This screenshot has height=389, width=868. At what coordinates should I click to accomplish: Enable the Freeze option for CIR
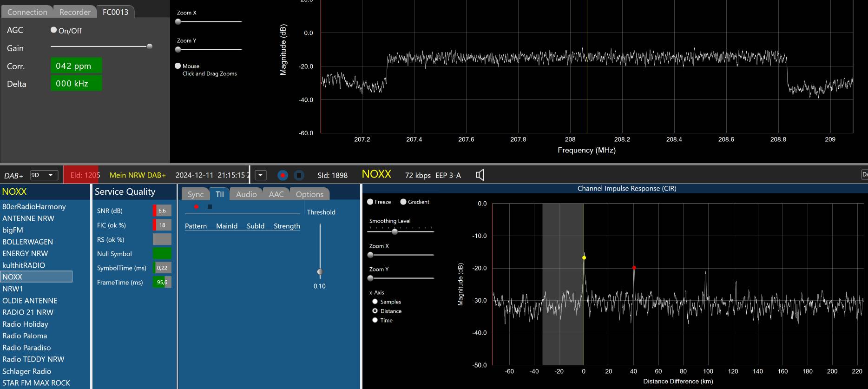click(370, 202)
